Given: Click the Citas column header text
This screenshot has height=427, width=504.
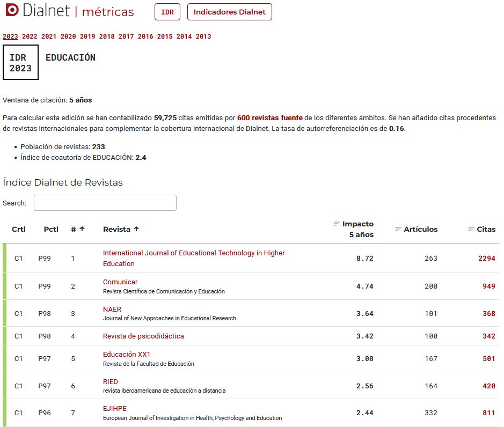Looking at the screenshot, I should click(x=486, y=229).
